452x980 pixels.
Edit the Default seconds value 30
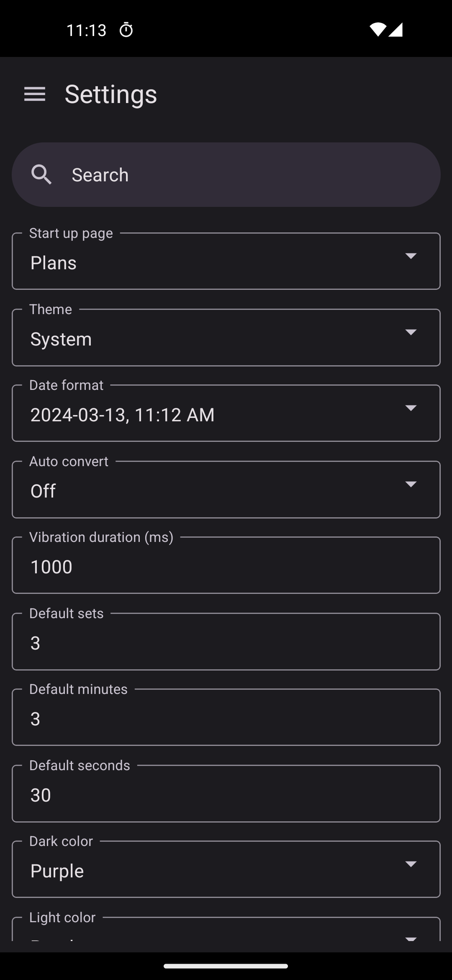coord(226,794)
